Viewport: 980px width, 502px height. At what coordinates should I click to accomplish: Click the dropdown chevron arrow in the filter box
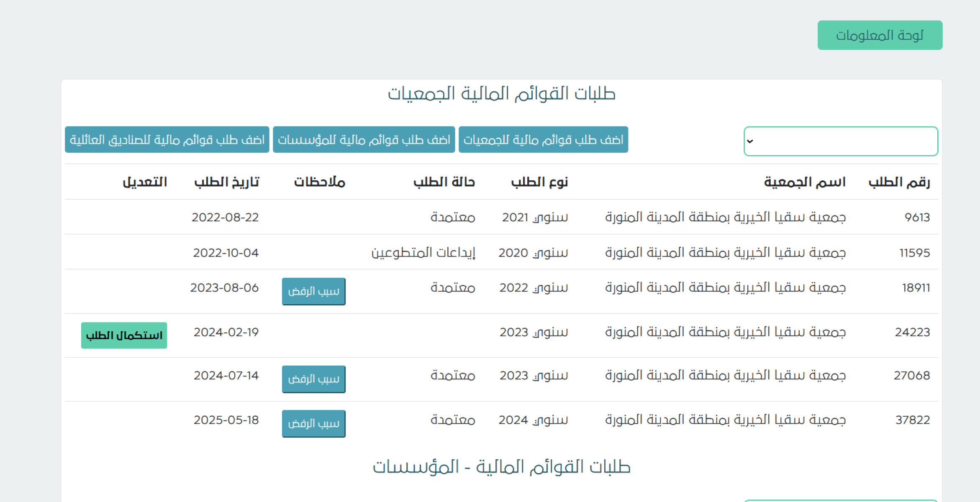tap(750, 141)
